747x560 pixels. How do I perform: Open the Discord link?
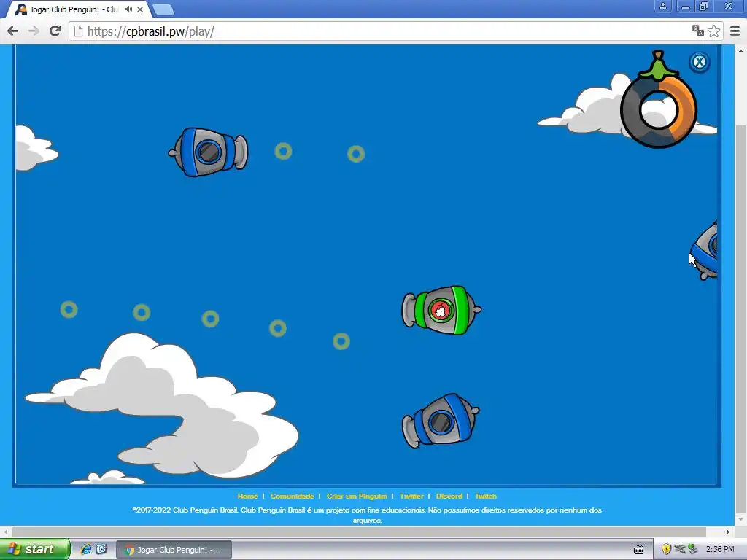coord(449,496)
